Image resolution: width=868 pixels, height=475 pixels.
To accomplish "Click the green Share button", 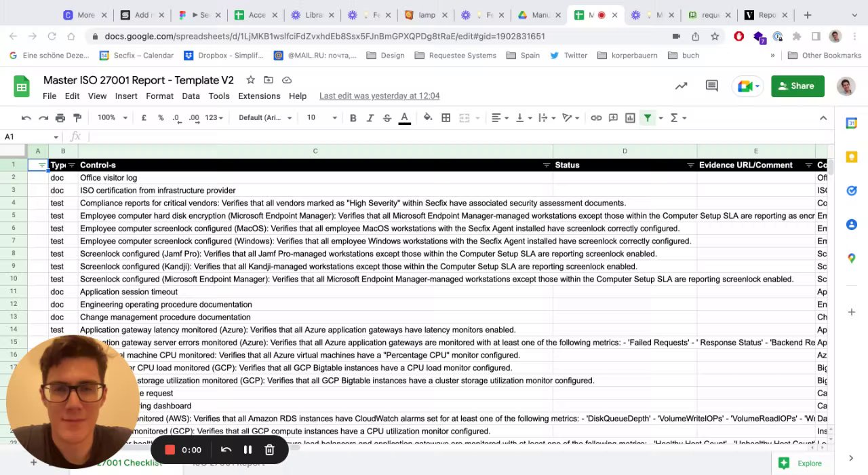I will click(x=797, y=86).
